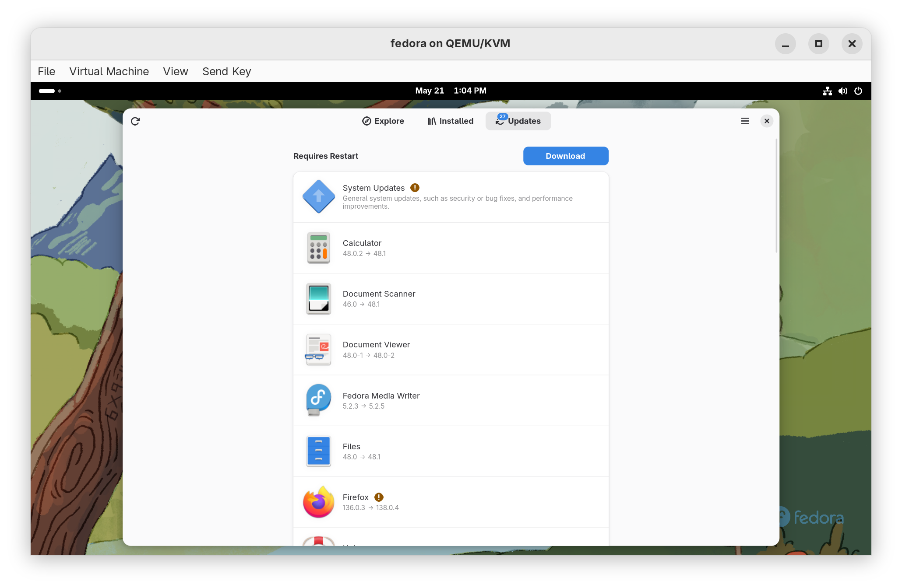This screenshot has width=902, height=588.
Task: Click the Requires Restart heading
Action: 326,156
